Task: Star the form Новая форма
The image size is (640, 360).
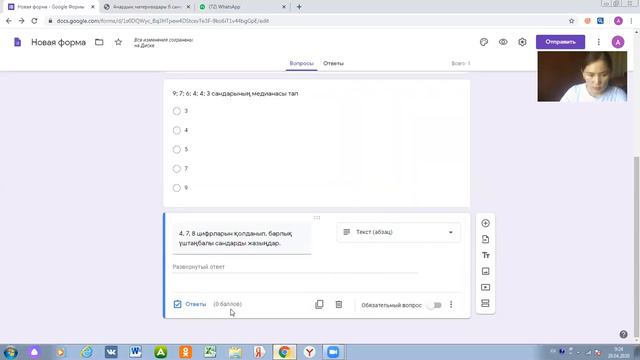Action: tap(118, 42)
